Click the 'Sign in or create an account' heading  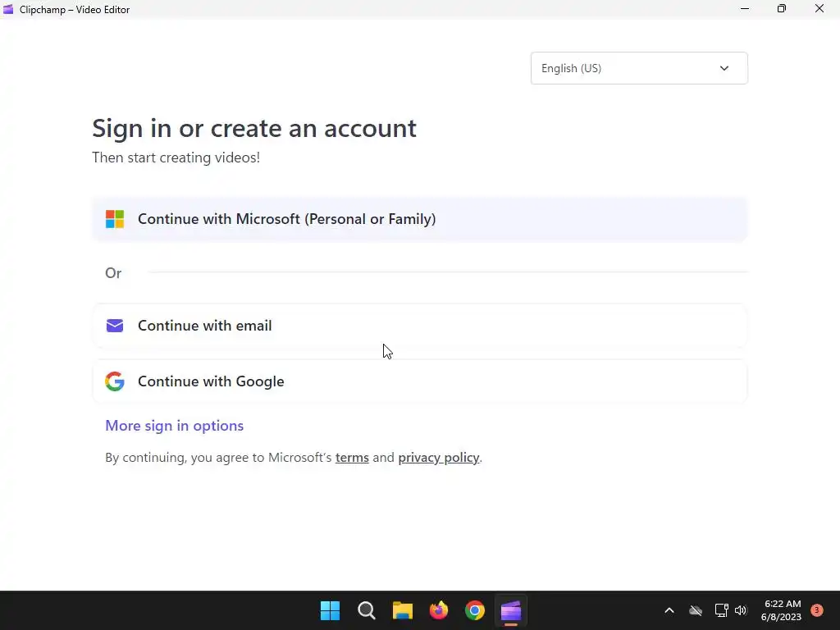coord(254,129)
